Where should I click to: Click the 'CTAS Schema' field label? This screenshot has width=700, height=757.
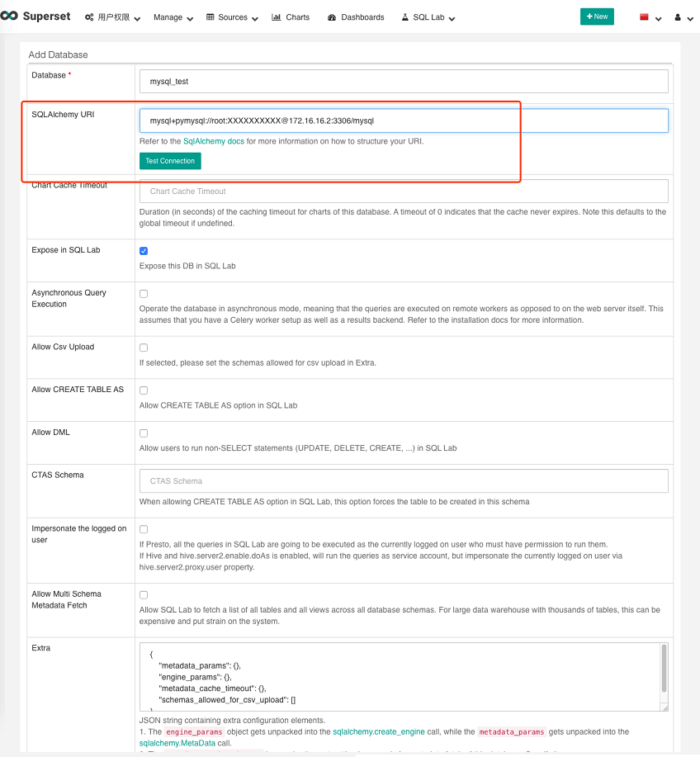58,475
